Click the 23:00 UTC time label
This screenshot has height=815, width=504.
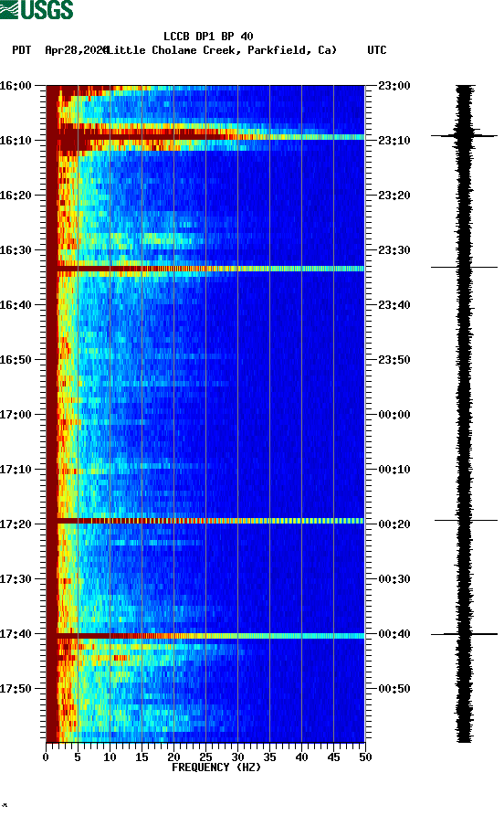(394, 86)
